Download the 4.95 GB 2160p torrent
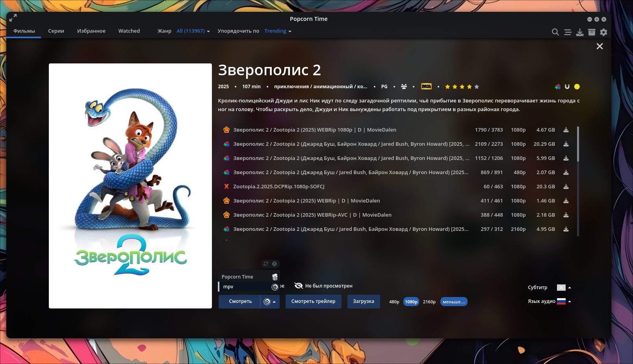The image size is (633, 364). tap(566, 229)
